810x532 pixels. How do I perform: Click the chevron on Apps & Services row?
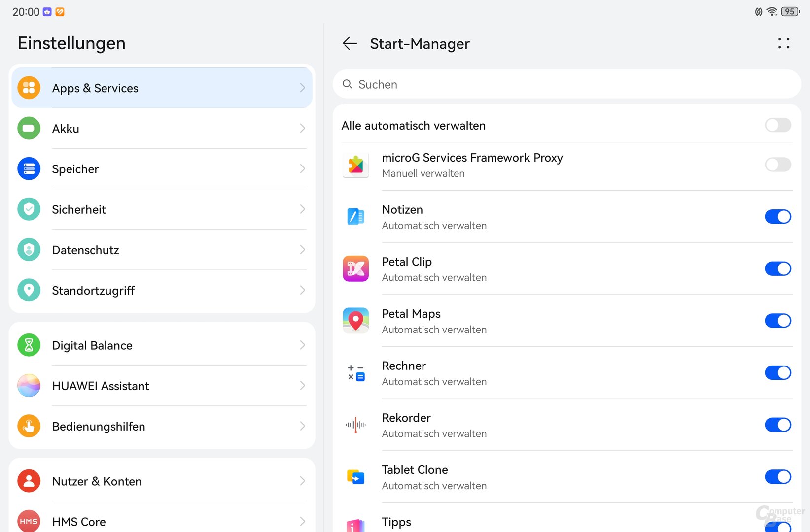tap(302, 88)
